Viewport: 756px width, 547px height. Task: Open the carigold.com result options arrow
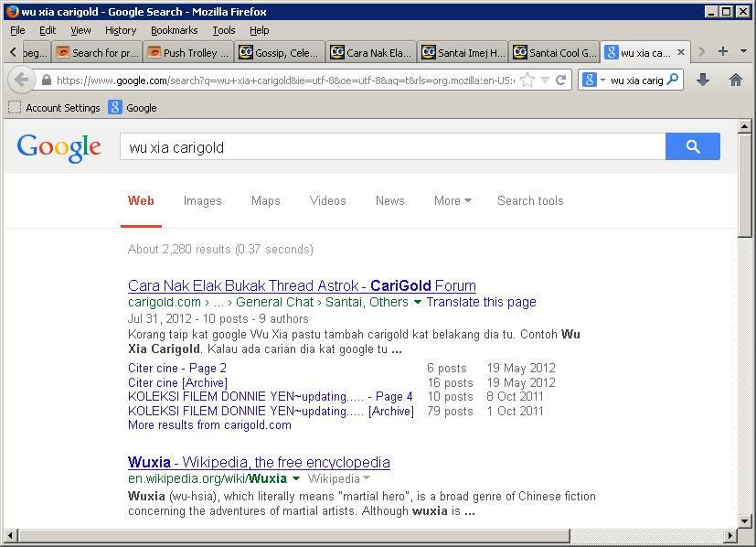click(418, 302)
